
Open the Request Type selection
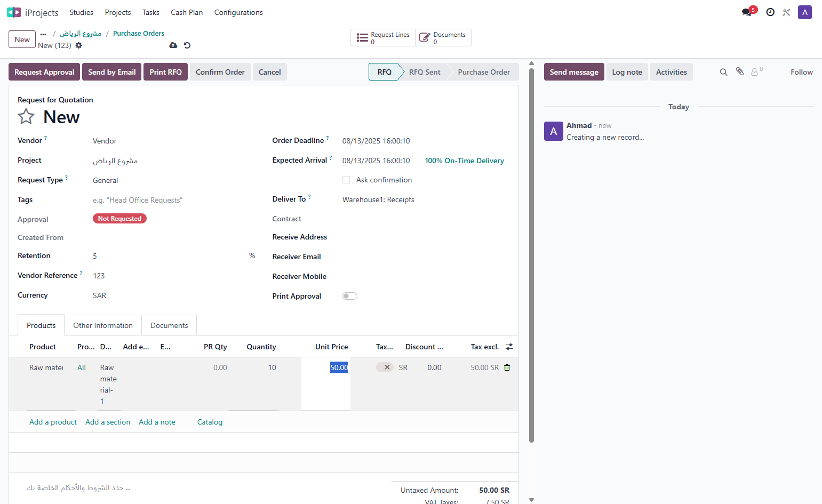coord(174,180)
